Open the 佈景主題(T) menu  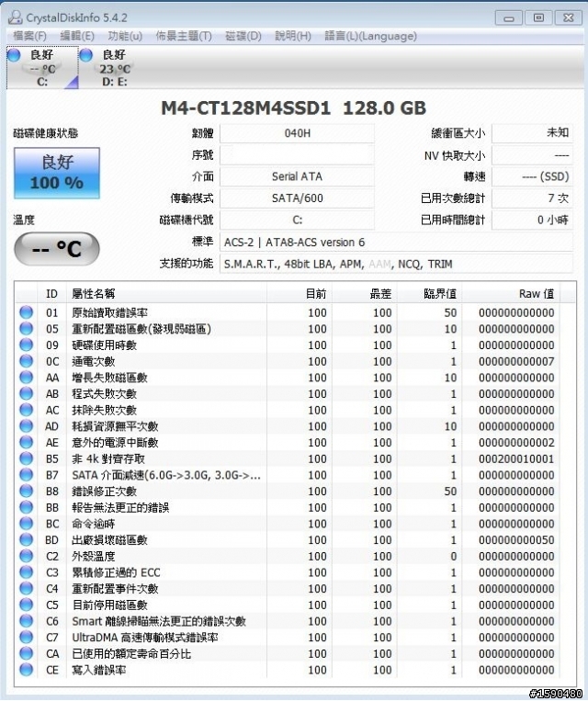click(x=184, y=36)
